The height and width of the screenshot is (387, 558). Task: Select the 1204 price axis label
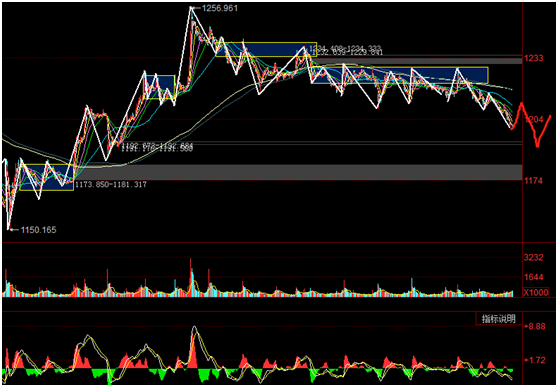(533, 119)
